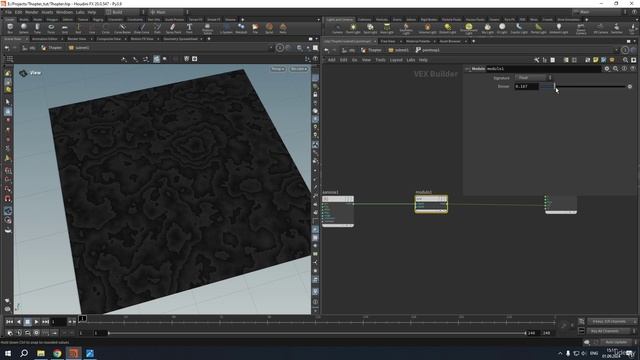Click yellow sticky note icon in network toolbar
The height and width of the screenshot is (360, 640).
pyautogui.click(x=596, y=60)
